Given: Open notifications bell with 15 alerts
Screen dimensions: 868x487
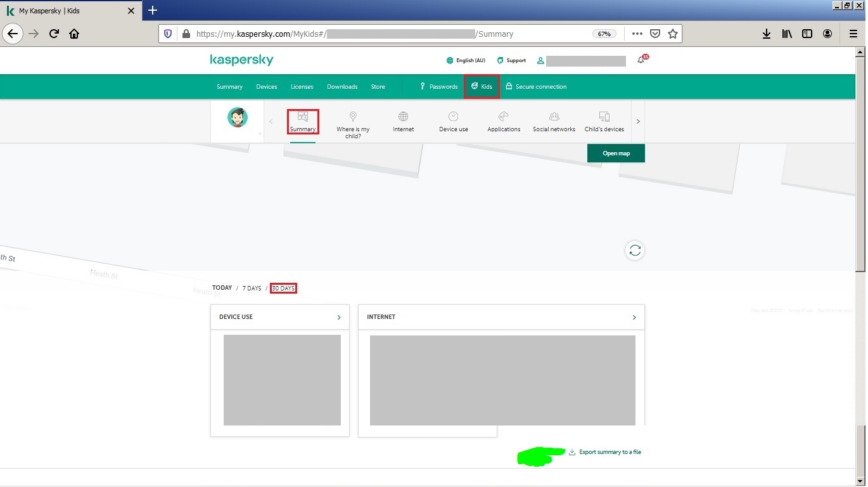Looking at the screenshot, I should click(642, 59).
